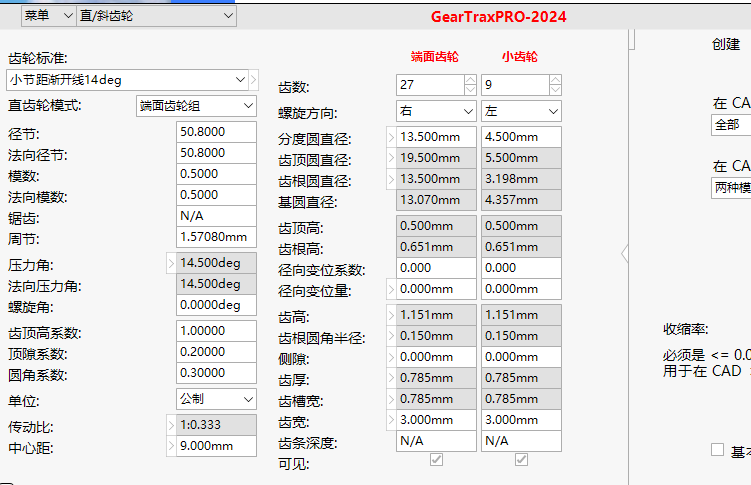Click 端面齿轮 分度圆直径 field 13.500mm
Image resolution: width=751 pixels, height=485 pixels.
pos(436,137)
